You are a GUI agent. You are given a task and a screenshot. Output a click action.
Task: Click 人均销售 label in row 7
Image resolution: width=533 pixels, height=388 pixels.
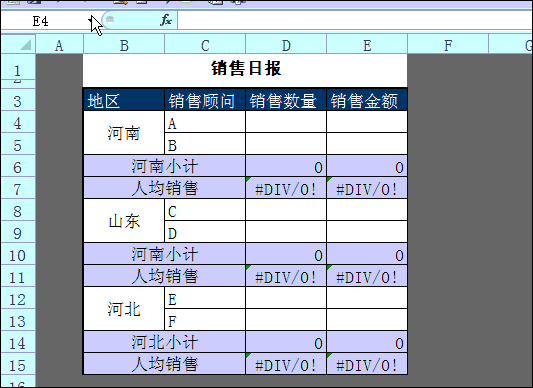(x=165, y=188)
